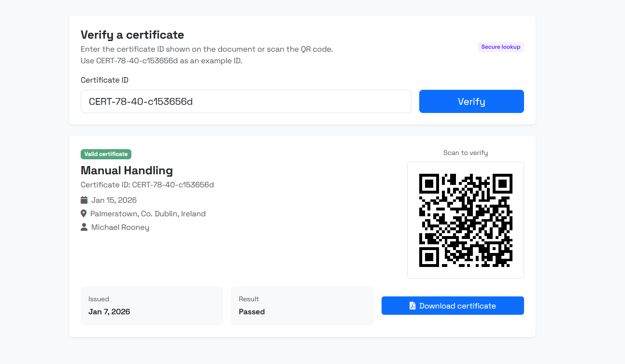Select the location pin icon near Palmerstown
Image resolution: width=625 pixels, height=364 pixels.
[83, 213]
